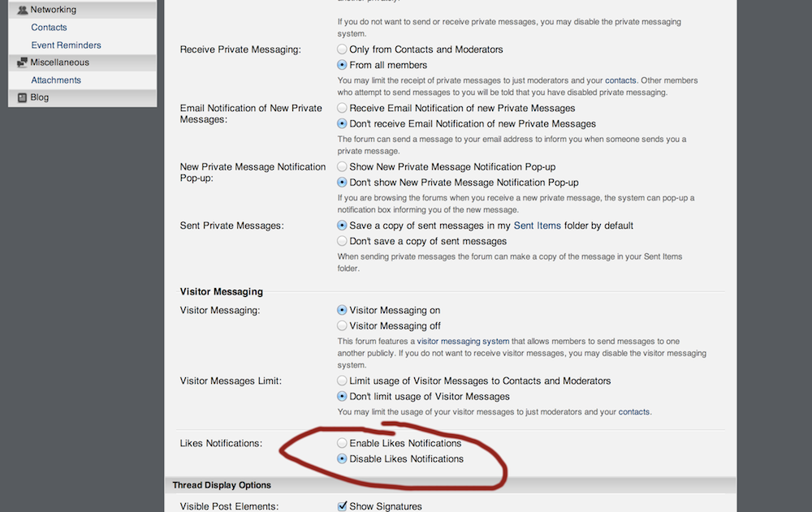
Task: Click the Blog icon in sidebar
Action: click(x=22, y=97)
